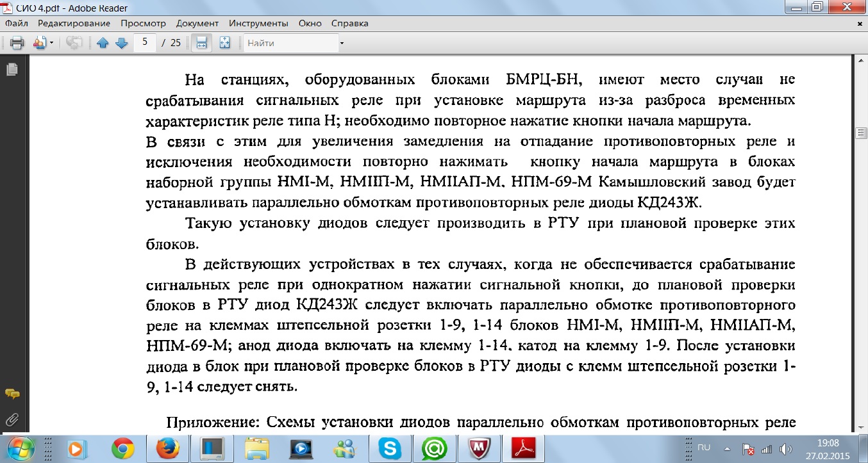
Task: Go to previous page with up arrow
Action: coord(103,43)
